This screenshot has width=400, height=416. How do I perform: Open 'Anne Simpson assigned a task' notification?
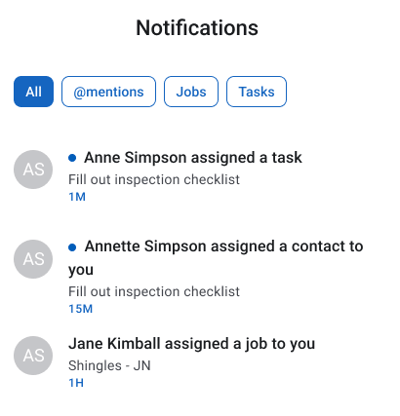click(x=193, y=158)
